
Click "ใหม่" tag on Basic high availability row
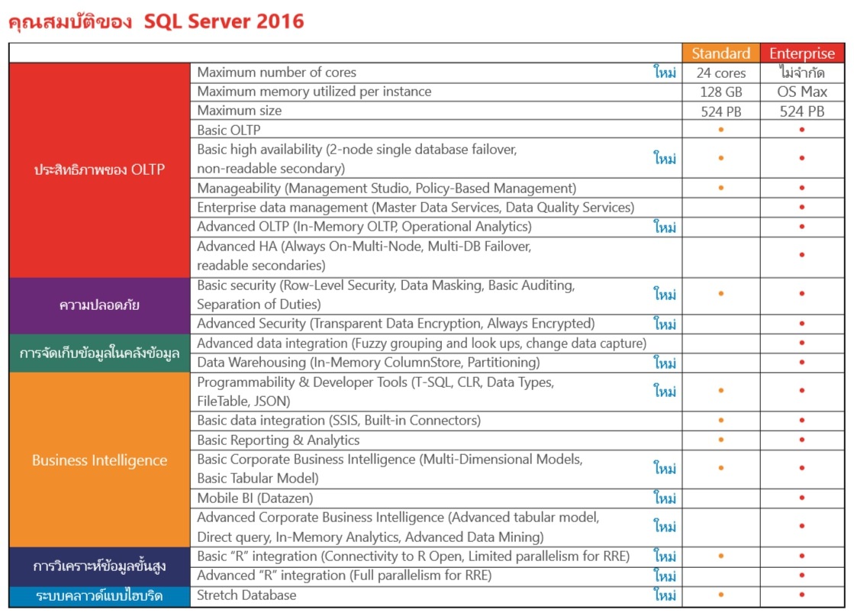pyautogui.click(x=665, y=158)
